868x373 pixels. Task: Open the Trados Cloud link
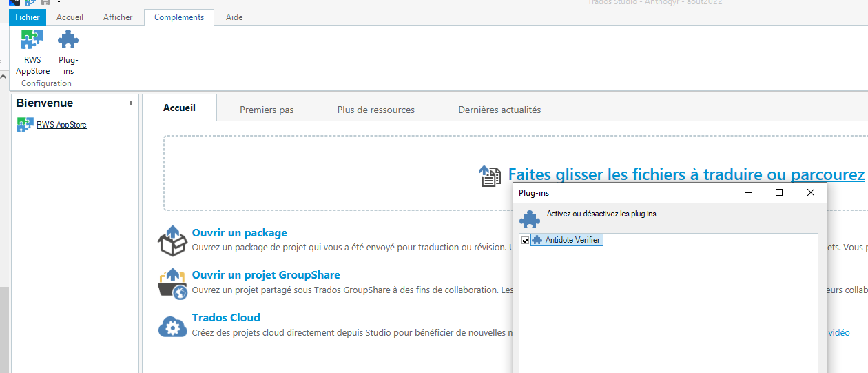[226, 318]
